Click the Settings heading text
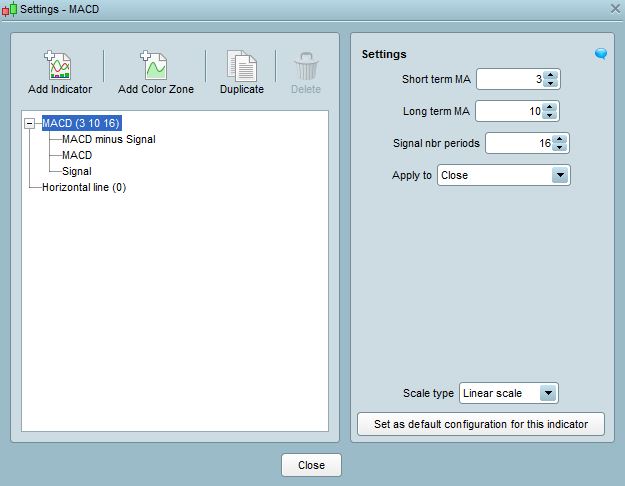The width and height of the screenshot is (625, 486). [384, 54]
